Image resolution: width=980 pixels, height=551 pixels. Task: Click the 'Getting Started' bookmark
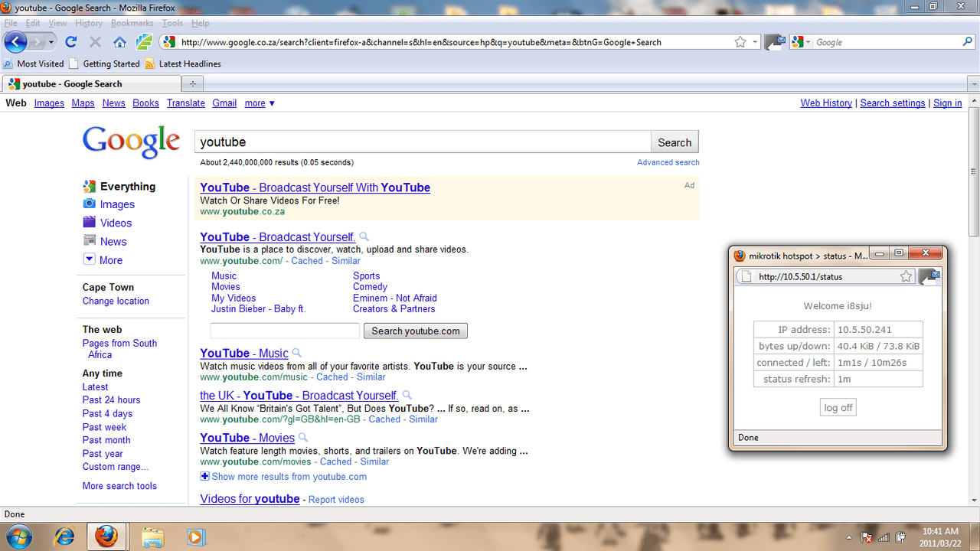pos(104,64)
